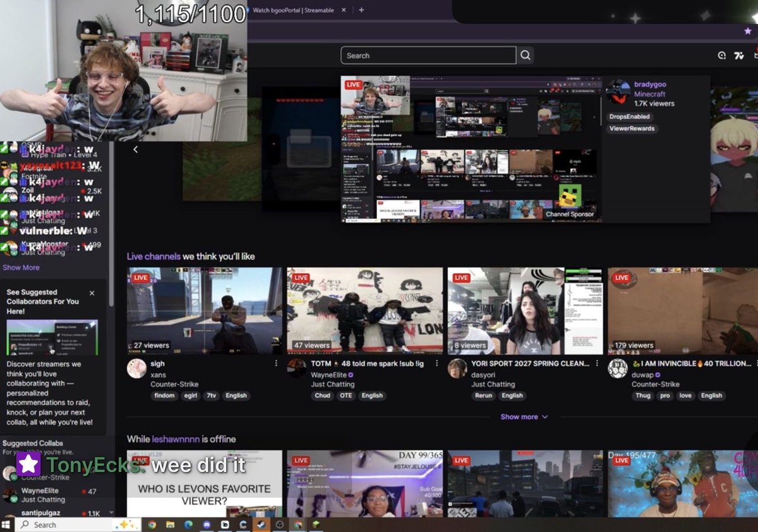Screen dimensions: 758x532
Task: Click the bookmark star in the address bar
Action: (x=748, y=31)
